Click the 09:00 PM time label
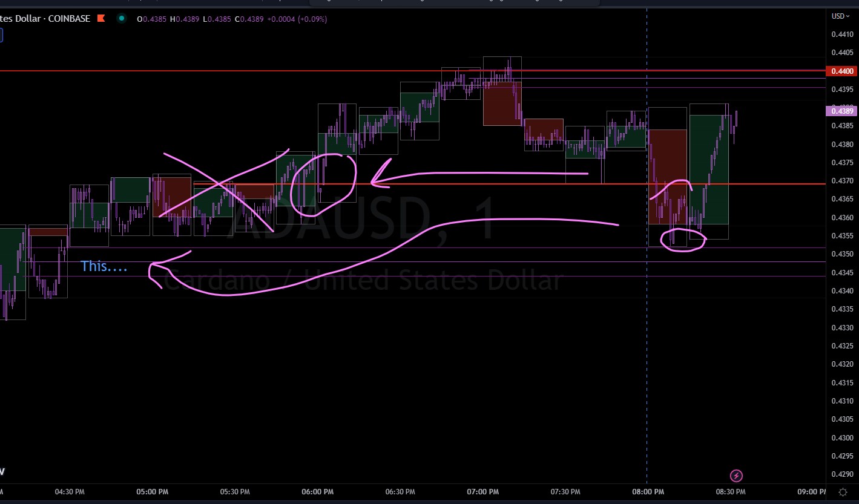Image resolution: width=859 pixels, height=504 pixels. tap(812, 492)
